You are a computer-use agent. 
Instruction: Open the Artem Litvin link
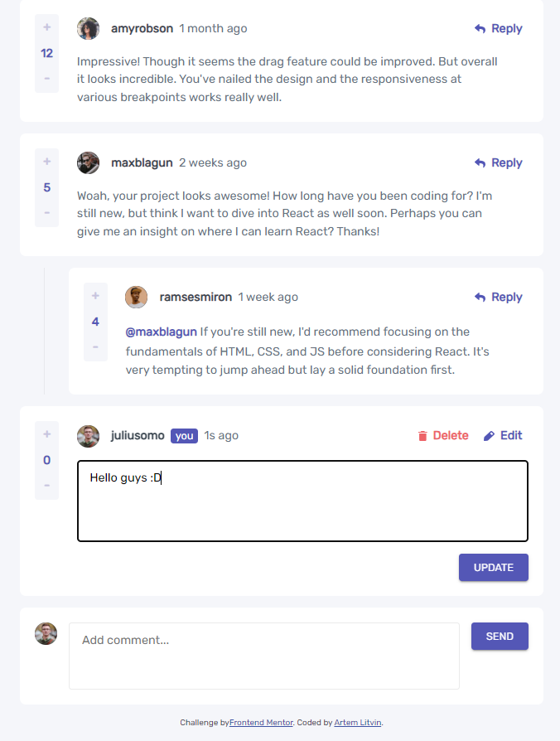click(x=357, y=722)
